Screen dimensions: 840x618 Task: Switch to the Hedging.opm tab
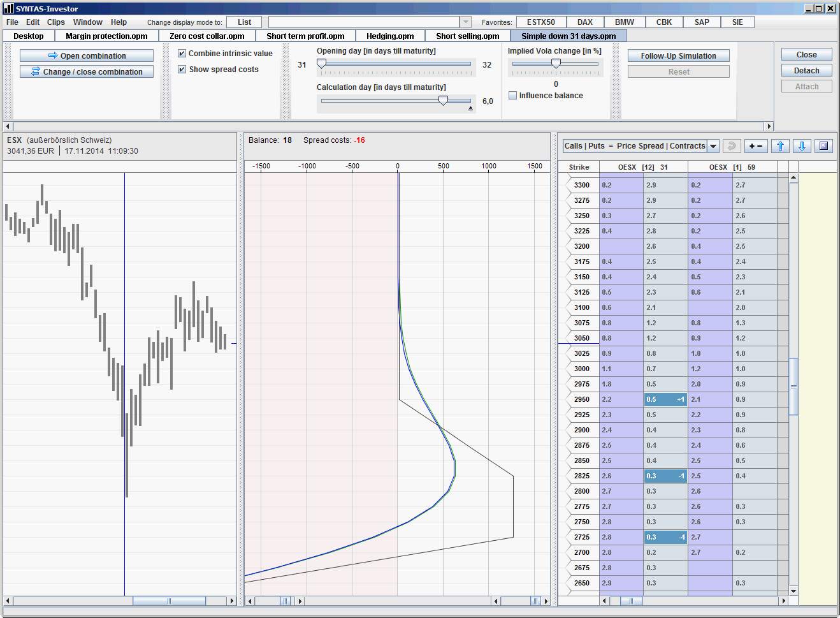tap(390, 36)
